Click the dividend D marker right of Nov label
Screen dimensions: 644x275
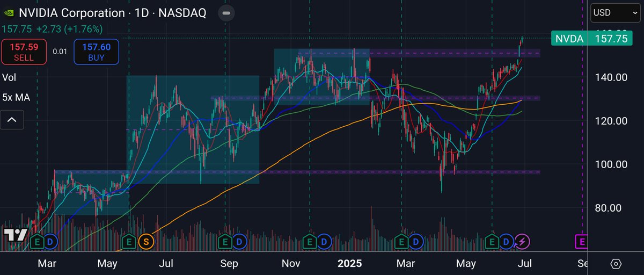pos(324,242)
